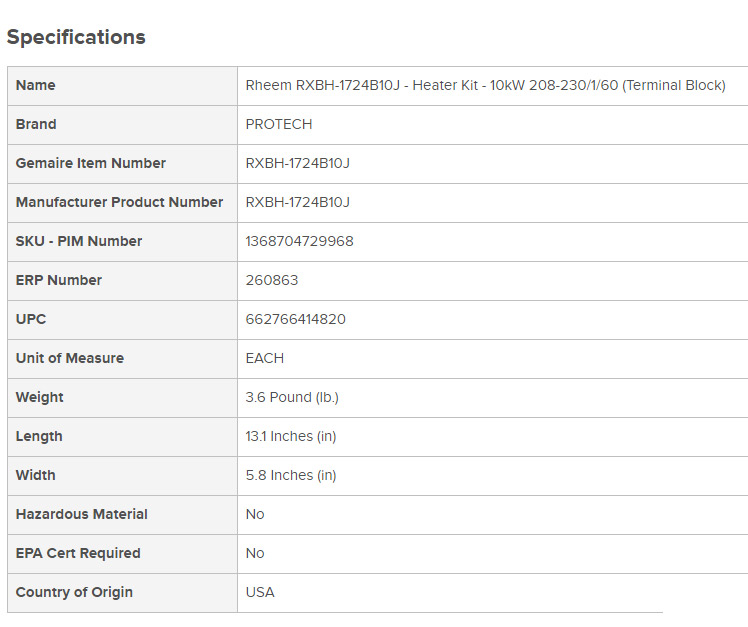The height and width of the screenshot is (627, 748).
Task: Click the Hazardous Material label
Action: click(82, 514)
